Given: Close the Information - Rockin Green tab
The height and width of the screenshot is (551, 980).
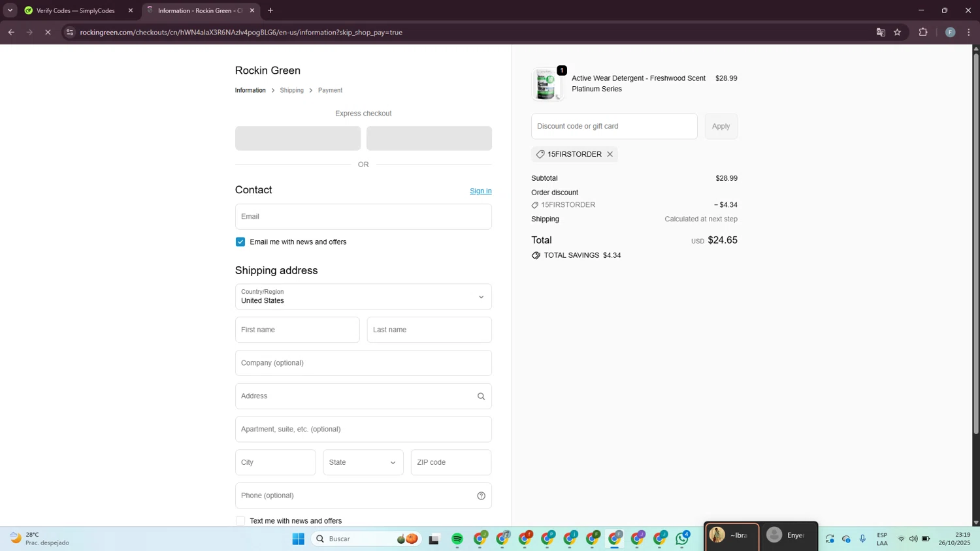Looking at the screenshot, I should point(252,10).
